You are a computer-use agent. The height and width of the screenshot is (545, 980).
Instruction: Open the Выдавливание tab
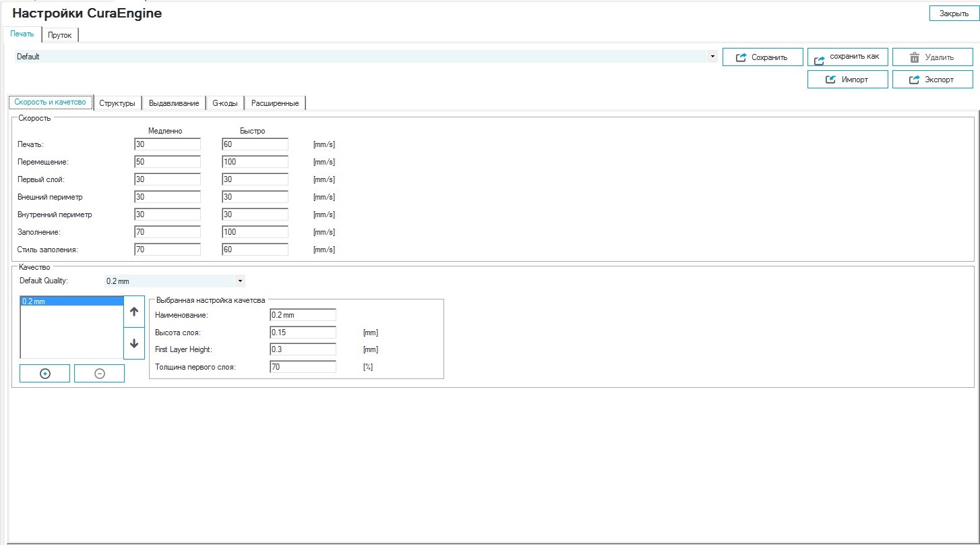point(174,103)
